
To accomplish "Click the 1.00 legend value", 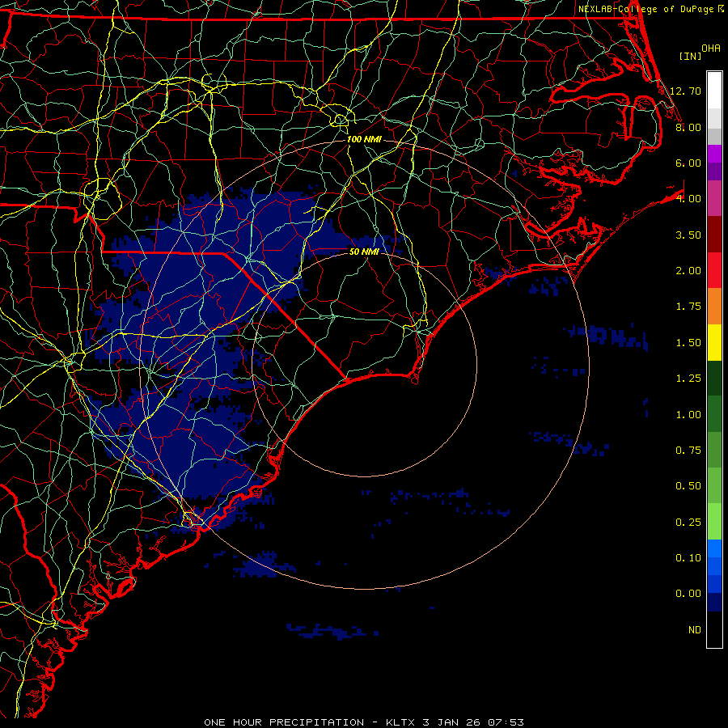I will point(688,415).
